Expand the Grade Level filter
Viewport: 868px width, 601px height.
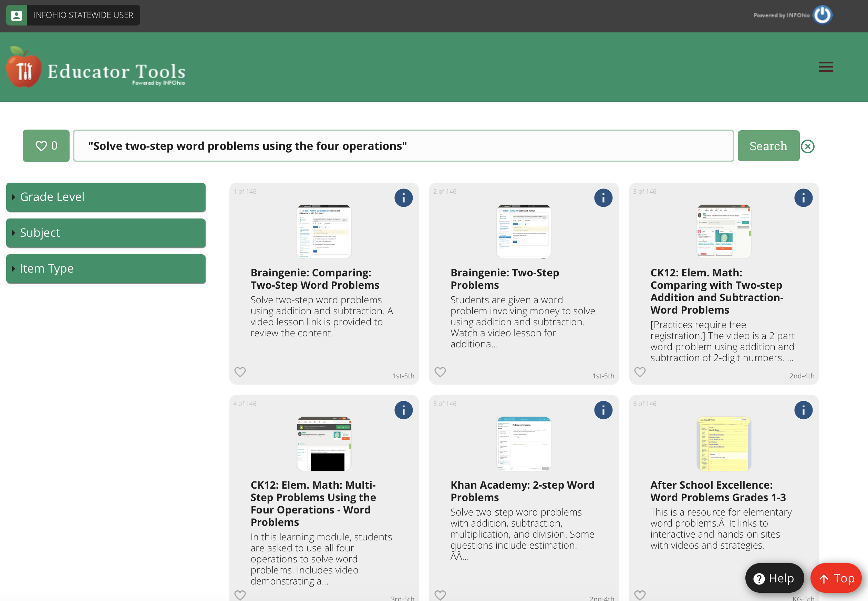106,197
